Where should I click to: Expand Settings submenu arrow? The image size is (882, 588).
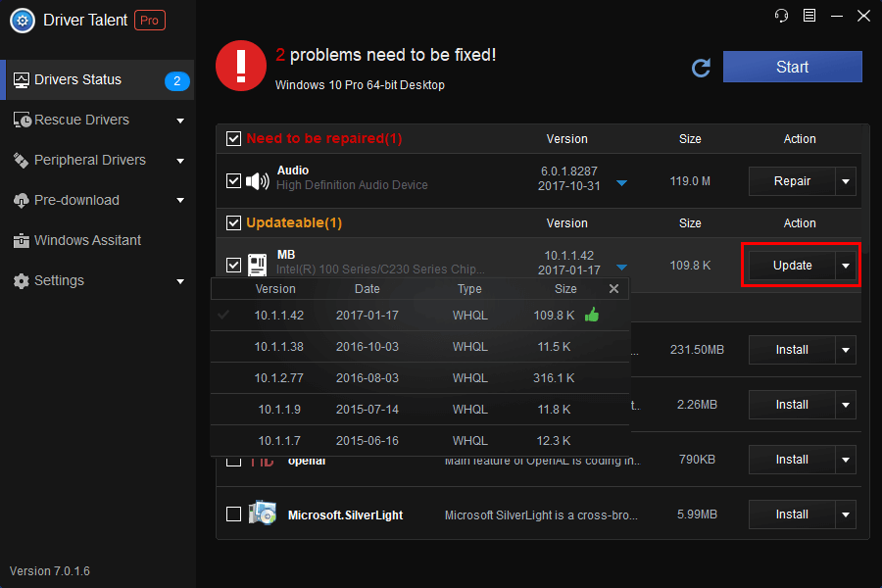[180, 281]
